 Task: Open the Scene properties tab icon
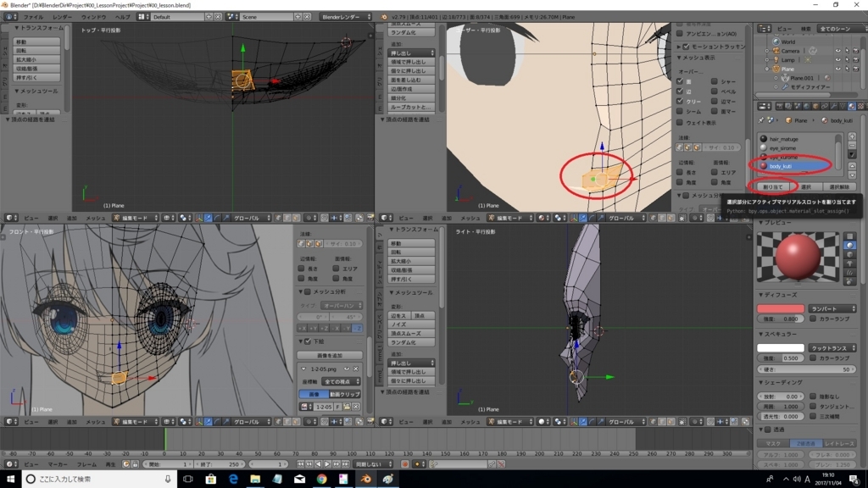[797, 106]
